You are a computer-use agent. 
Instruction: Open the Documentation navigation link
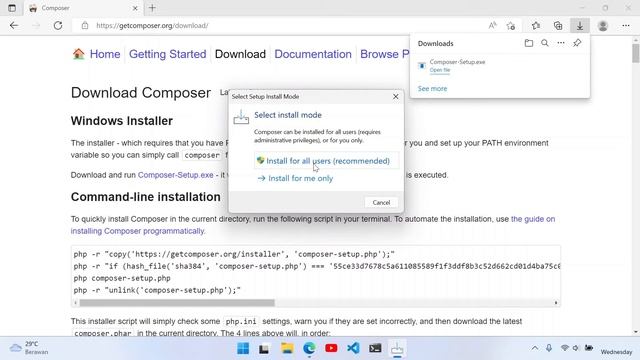pos(313,54)
